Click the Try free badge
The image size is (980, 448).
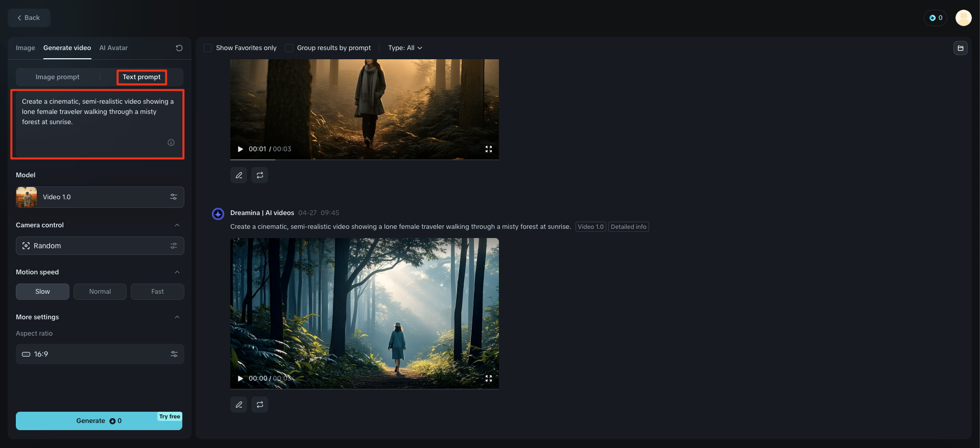pyautogui.click(x=170, y=417)
